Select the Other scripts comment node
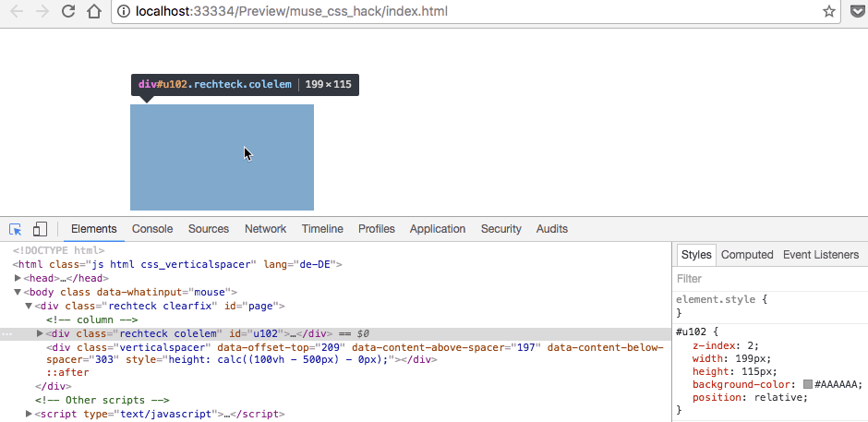Screen dimensions: 868x422 (x=102, y=400)
